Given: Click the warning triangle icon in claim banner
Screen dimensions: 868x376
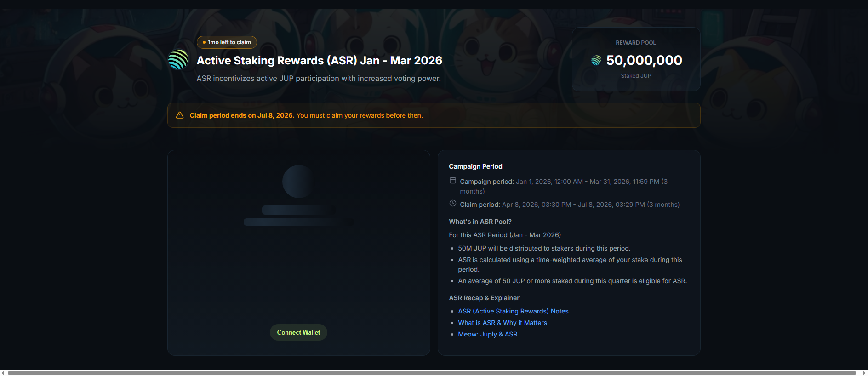Looking at the screenshot, I should (x=180, y=115).
